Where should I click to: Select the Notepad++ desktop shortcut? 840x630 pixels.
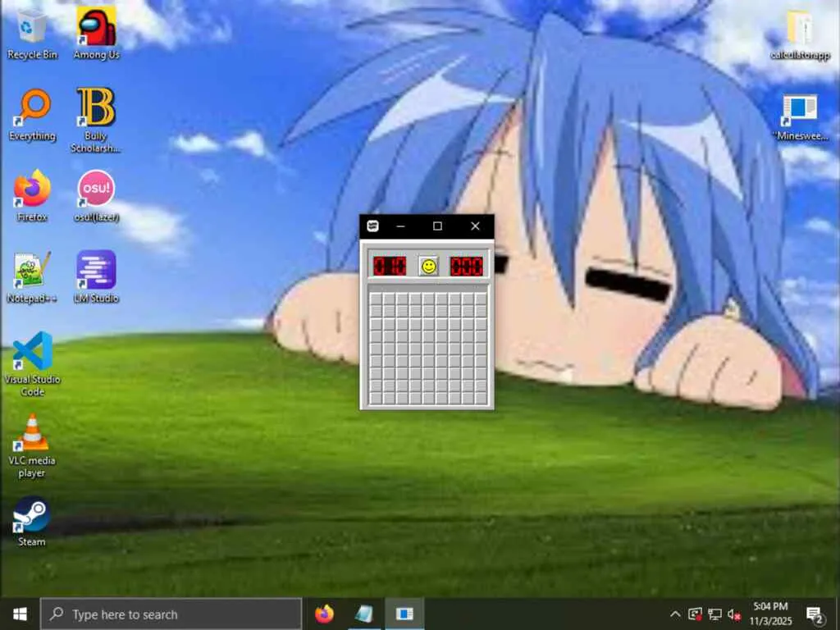click(32, 277)
